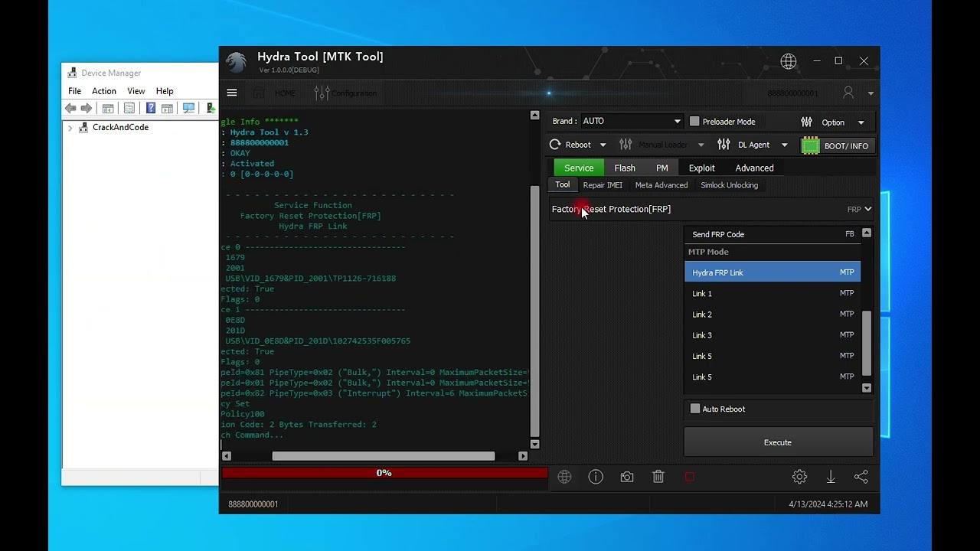Select Link 1 in MTP list
The image size is (980, 551).
(773, 293)
